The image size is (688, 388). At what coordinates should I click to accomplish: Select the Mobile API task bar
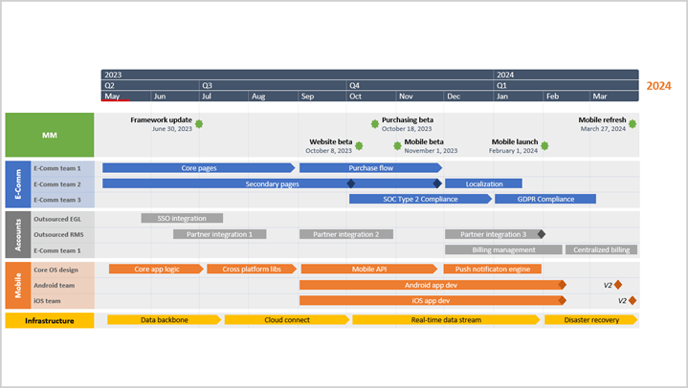[369, 269]
